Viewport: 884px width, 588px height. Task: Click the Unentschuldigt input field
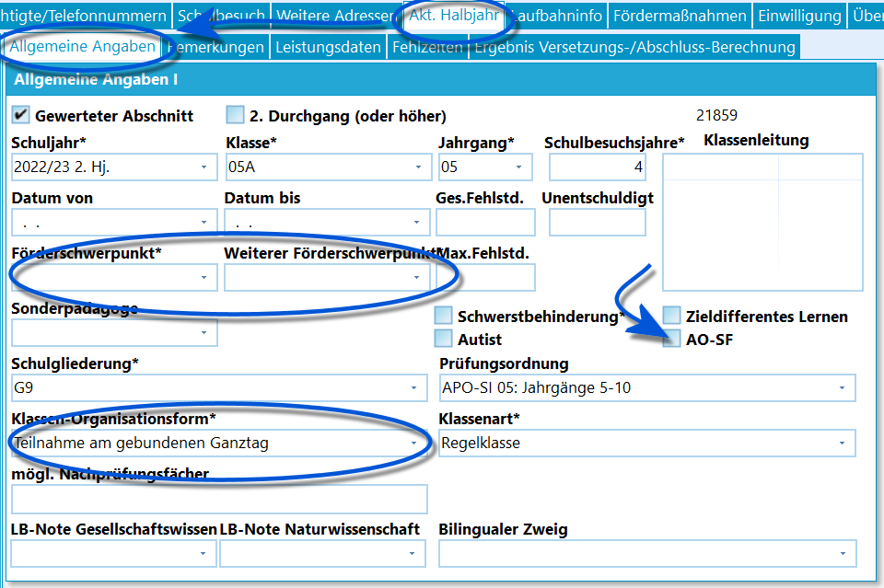[598, 223]
